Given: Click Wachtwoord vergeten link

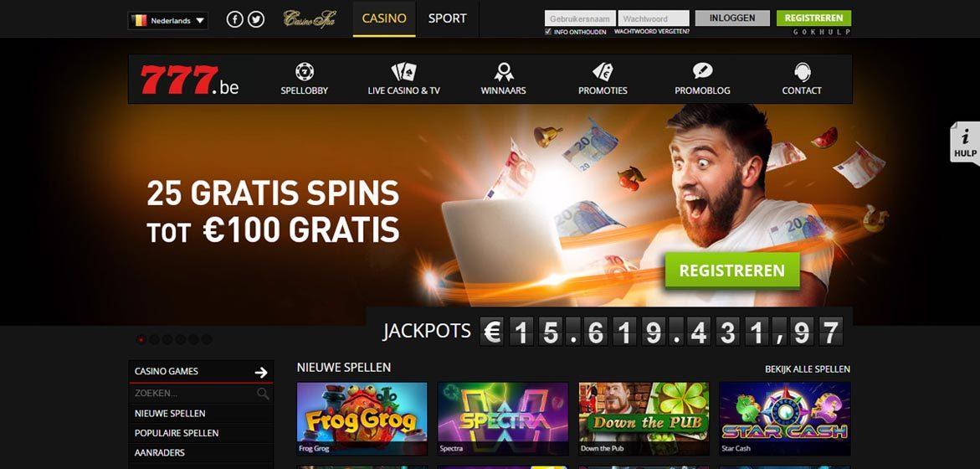Looking at the screenshot, I should pyautogui.click(x=652, y=31).
